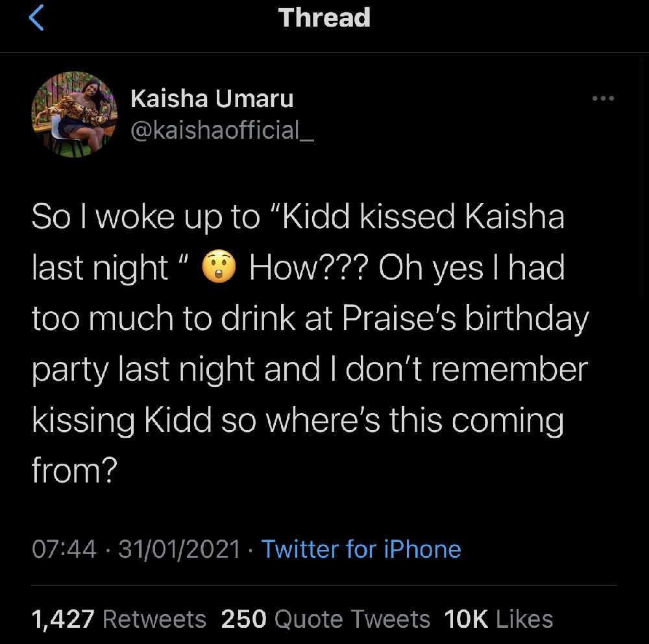The image size is (649, 644).
Task: Show the 250 Quote Tweets
Action: [325, 619]
